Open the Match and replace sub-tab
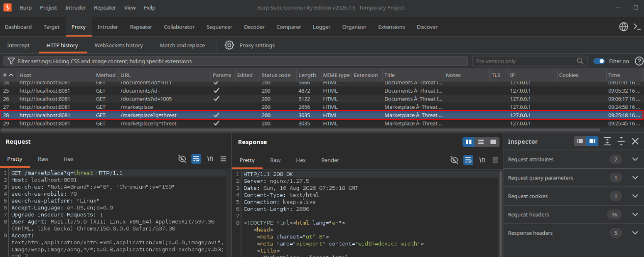The width and height of the screenshot is (644, 257). pyautogui.click(x=182, y=45)
